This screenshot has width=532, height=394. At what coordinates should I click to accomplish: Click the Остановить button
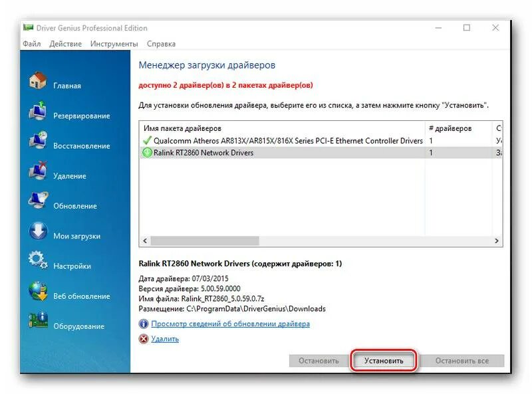point(319,361)
